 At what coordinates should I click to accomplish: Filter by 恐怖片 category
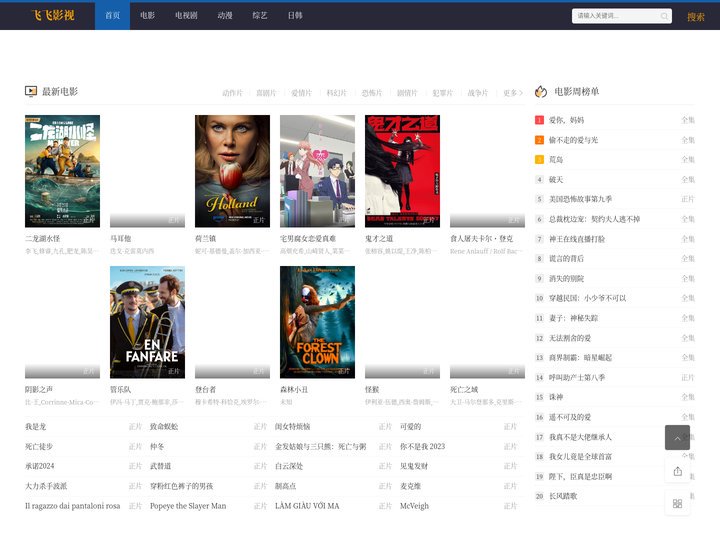[x=372, y=93]
